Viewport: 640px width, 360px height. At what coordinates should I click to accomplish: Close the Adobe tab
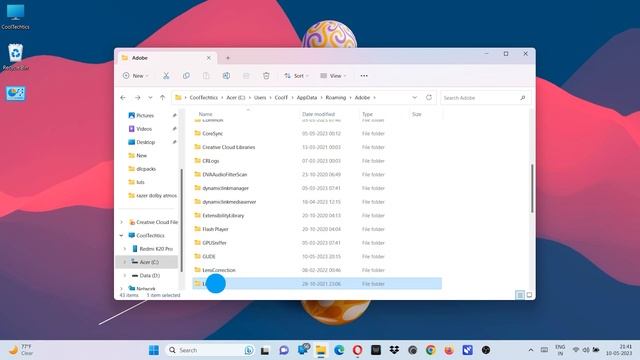pos(209,58)
